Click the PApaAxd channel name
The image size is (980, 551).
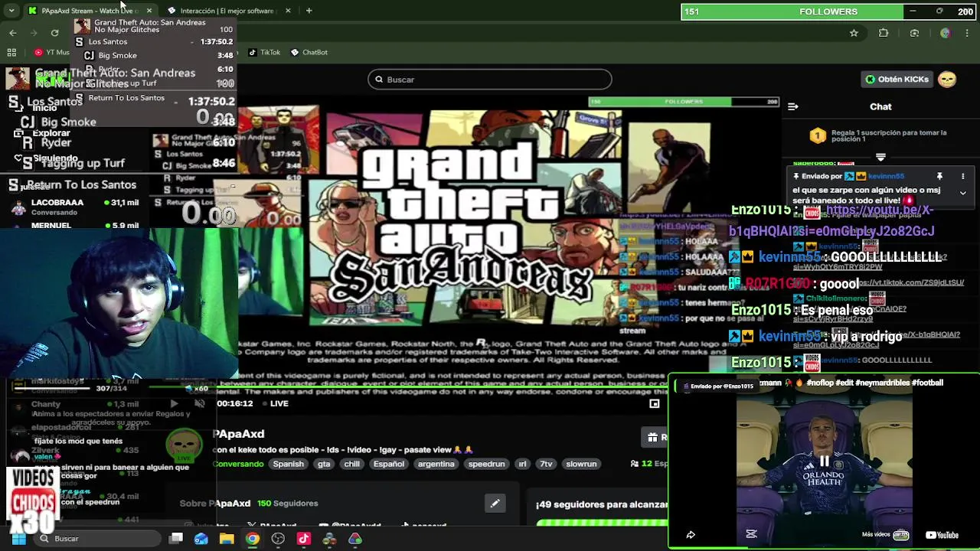pyautogui.click(x=239, y=434)
